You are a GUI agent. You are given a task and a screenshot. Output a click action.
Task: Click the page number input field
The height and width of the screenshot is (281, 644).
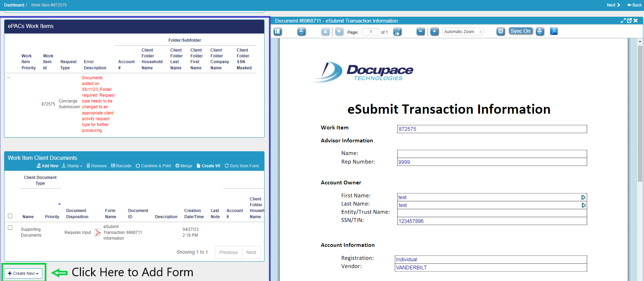[x=371, y=32]
